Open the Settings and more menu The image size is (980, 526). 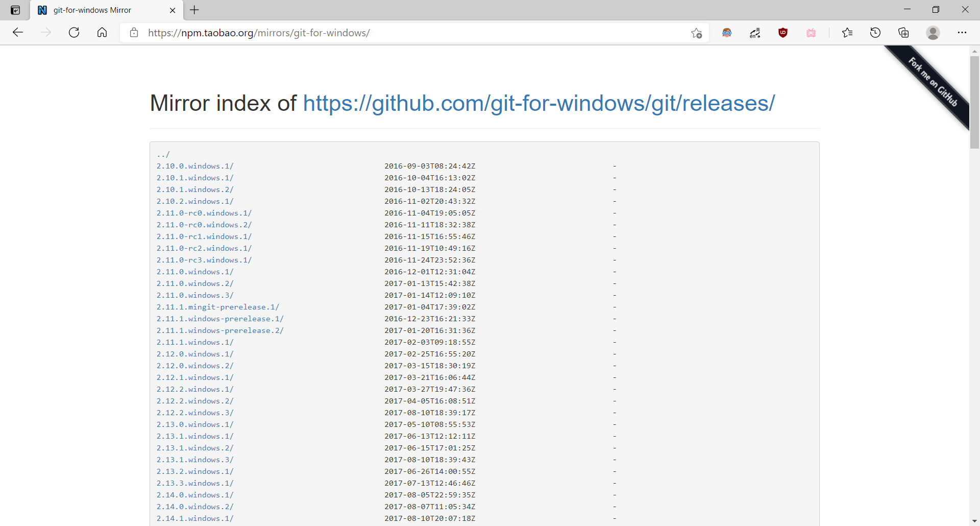963,33
